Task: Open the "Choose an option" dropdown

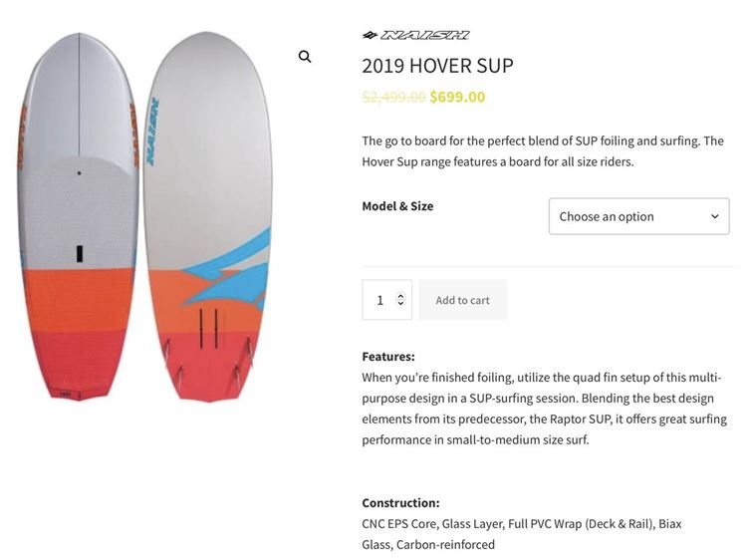Action: [638, 216]
